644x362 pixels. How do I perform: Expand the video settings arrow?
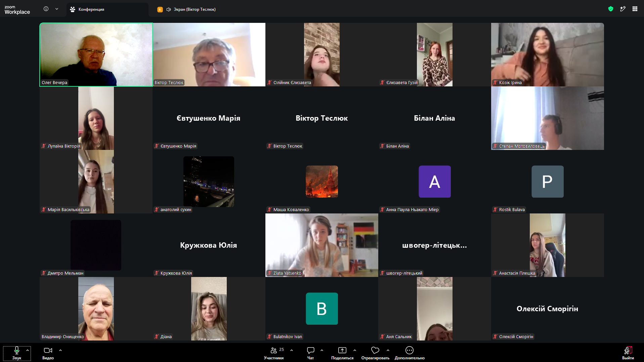pos(60,350)
